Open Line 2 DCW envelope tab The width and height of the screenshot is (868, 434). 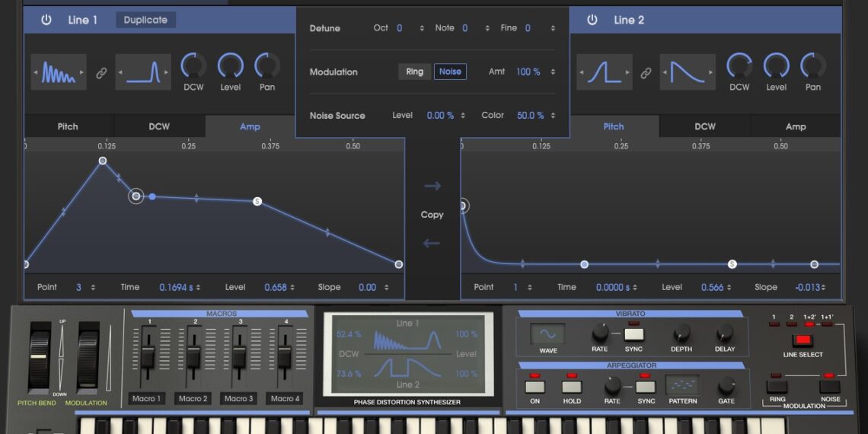(x=705, y=126)
